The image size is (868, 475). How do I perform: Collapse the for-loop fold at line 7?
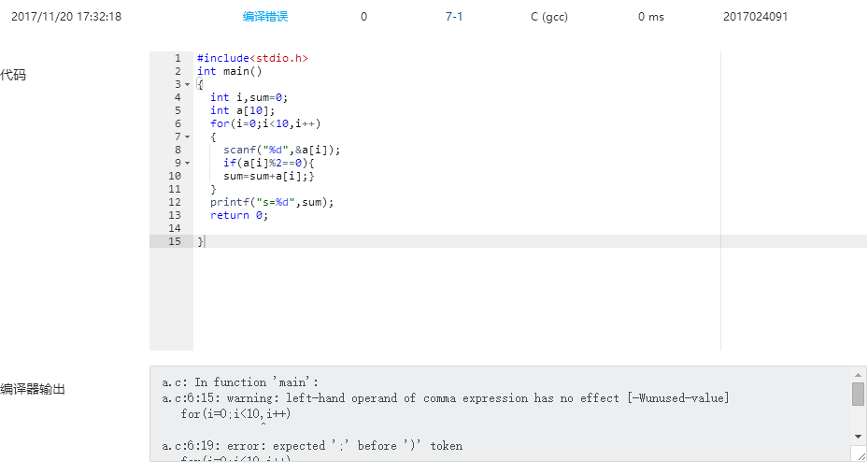point(187,137)
